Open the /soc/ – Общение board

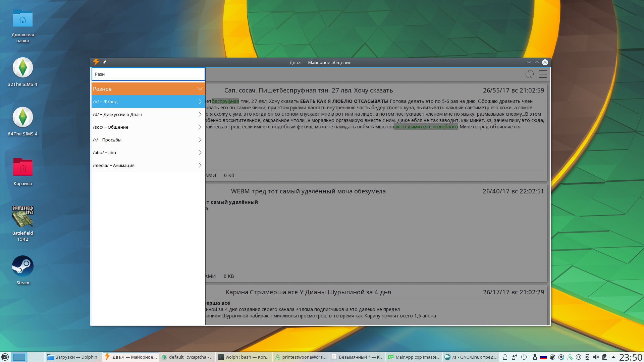148,127
